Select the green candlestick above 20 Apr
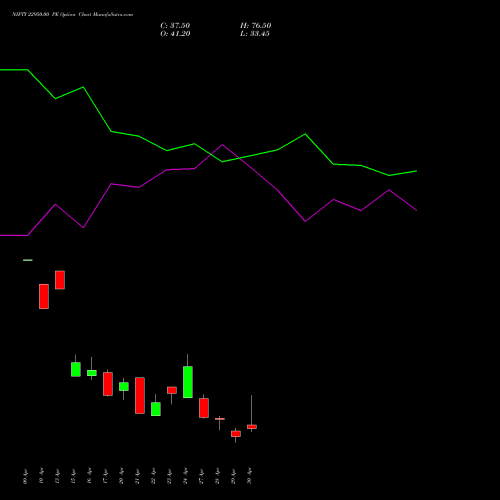 point(124,386)
